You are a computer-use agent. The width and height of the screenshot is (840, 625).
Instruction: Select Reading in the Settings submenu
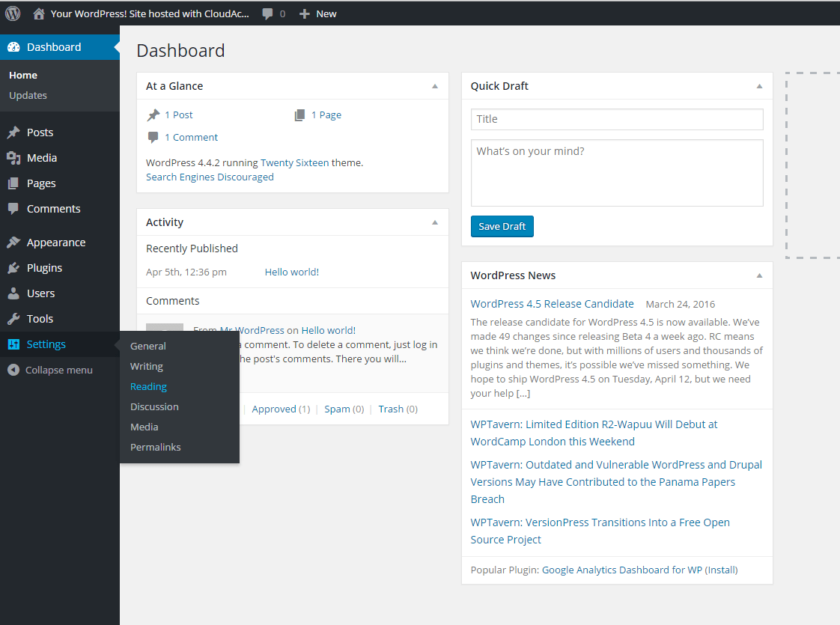click(148, 387)
